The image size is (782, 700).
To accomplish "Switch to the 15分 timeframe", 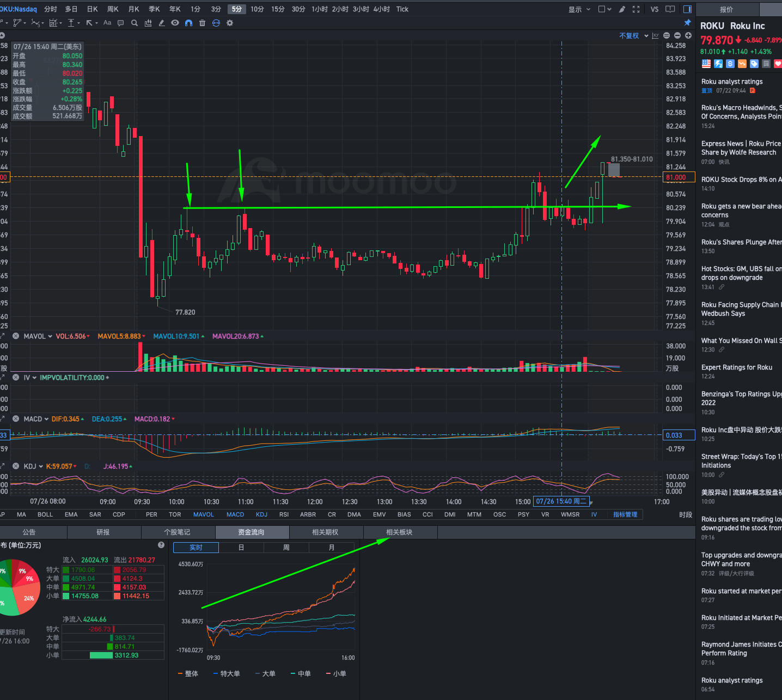I will coord(278,9).
